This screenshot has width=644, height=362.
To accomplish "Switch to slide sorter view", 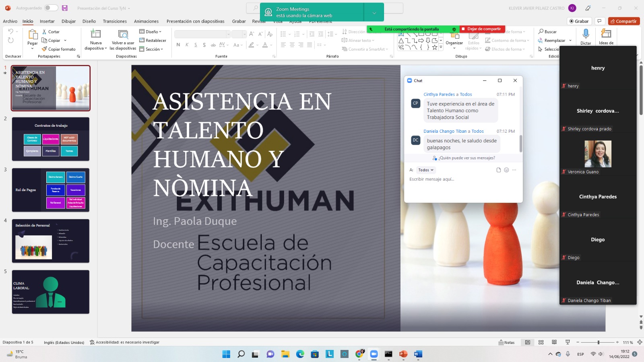I will (541, 342).
